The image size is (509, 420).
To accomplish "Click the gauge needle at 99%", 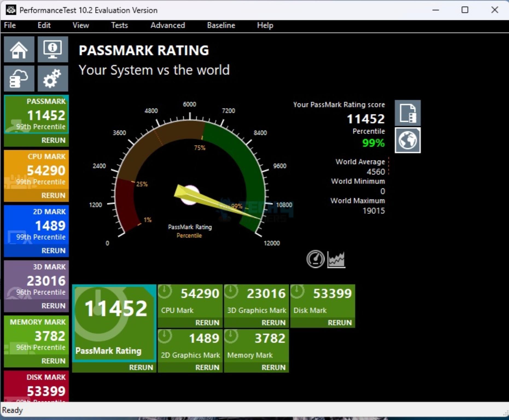I will (219, 204).
